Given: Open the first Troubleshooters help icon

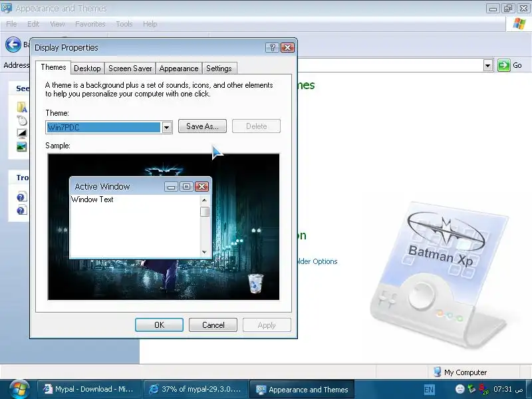Looking at the screenshot, I should coord(22,197).
